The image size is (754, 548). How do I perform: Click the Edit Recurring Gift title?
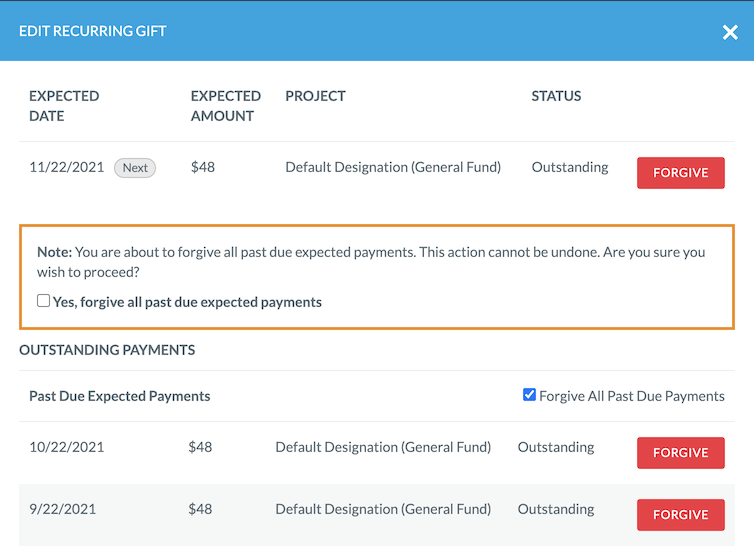point(93,31)
